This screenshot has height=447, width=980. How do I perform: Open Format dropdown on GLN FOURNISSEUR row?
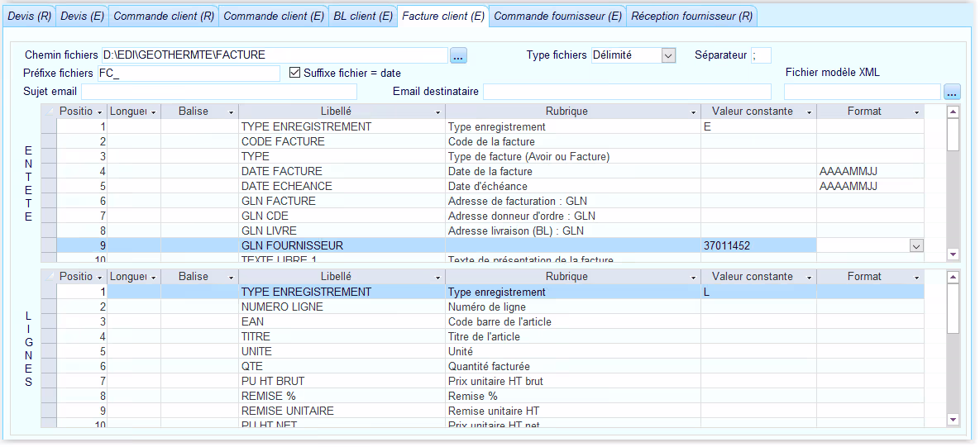pyautogui.click(x=916, y=246)
